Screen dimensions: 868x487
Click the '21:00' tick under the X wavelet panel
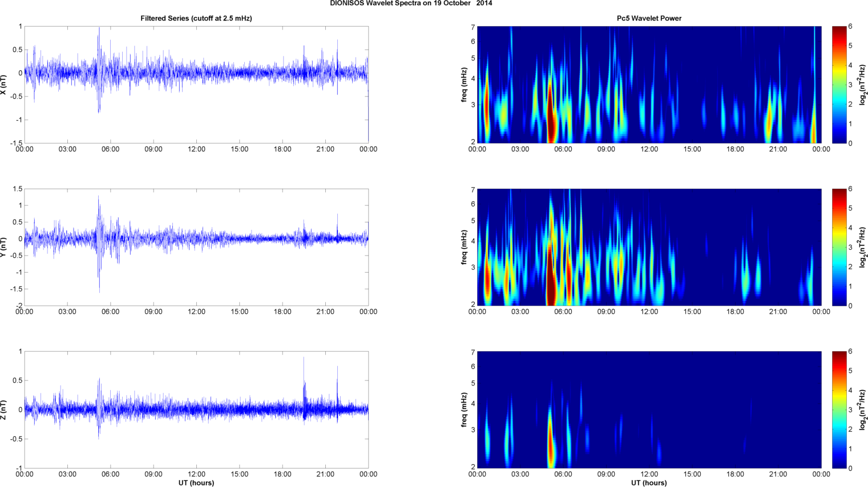(778, 149)
